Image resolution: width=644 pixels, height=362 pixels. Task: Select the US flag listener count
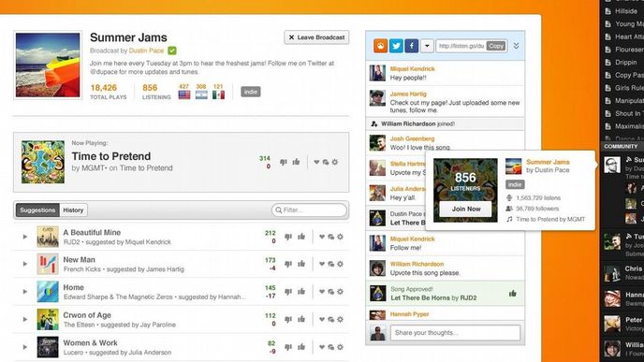[184, 92]
